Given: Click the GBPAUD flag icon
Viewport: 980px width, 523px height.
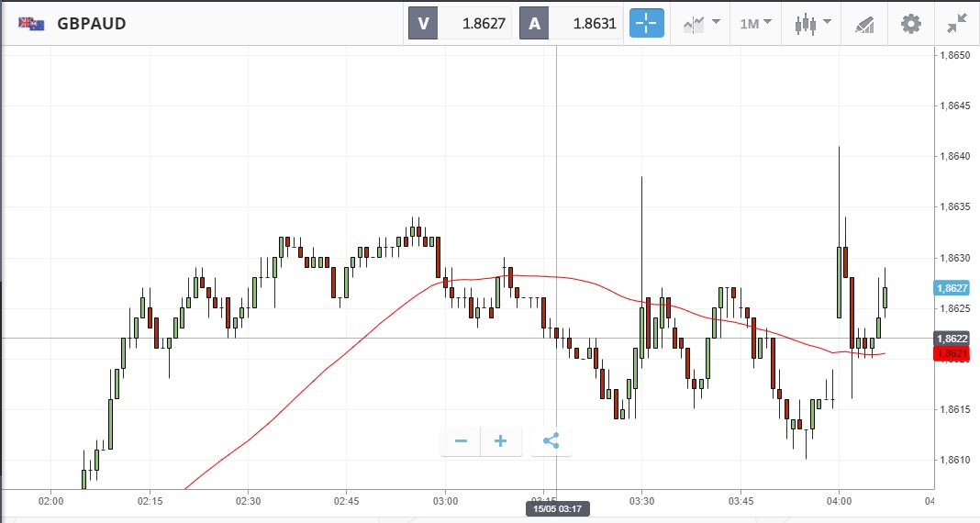Looking at the screenshot, I should pos(31,24).
